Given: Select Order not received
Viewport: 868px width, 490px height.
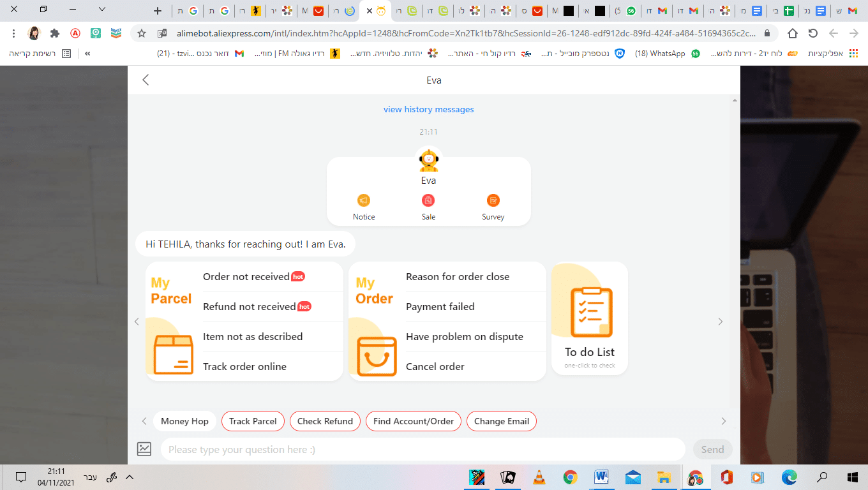Looking at the screenshot, I should pos(246,276).
